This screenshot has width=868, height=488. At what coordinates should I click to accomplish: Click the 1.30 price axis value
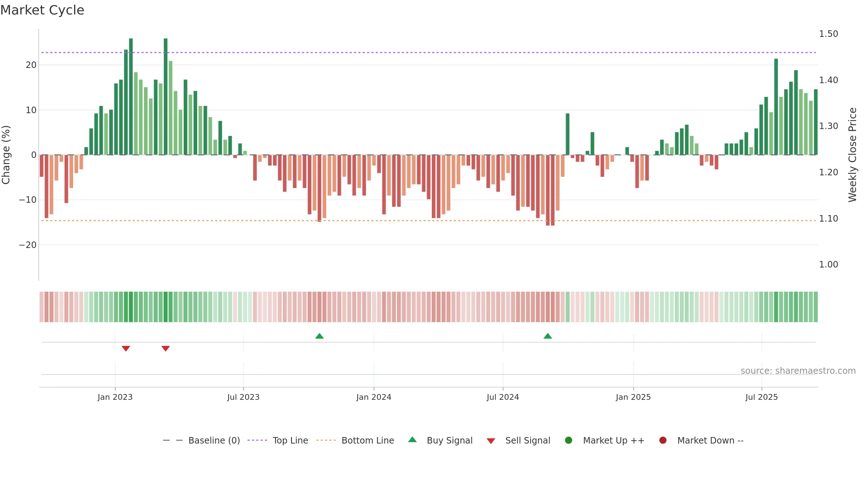pyautogui.click(x=829, y=126)
